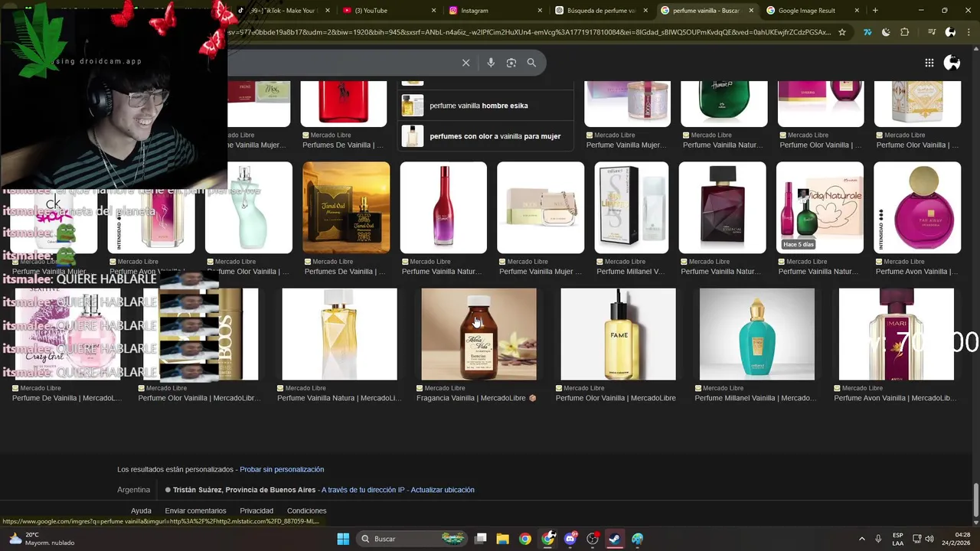
Task: Open the light blue torso bottle thumbnail
Action: [249, 207]
